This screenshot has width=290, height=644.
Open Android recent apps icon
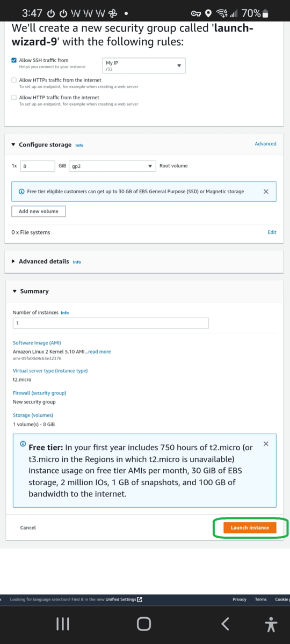[63, 624]
